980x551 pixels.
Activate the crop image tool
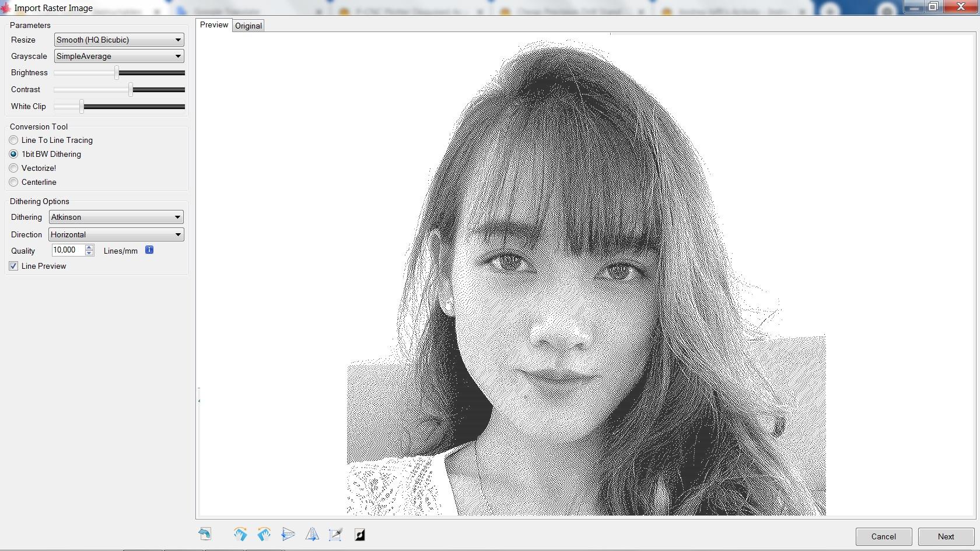[x=335, y=534]
